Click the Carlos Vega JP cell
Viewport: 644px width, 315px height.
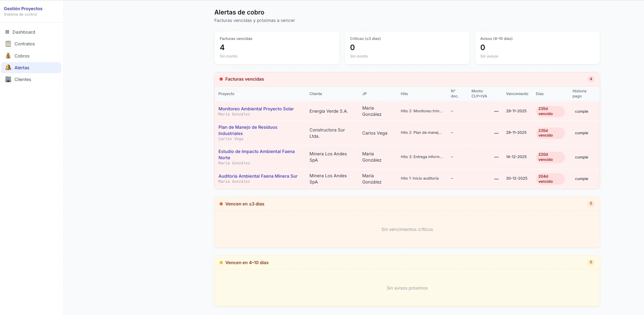(375, 133)
